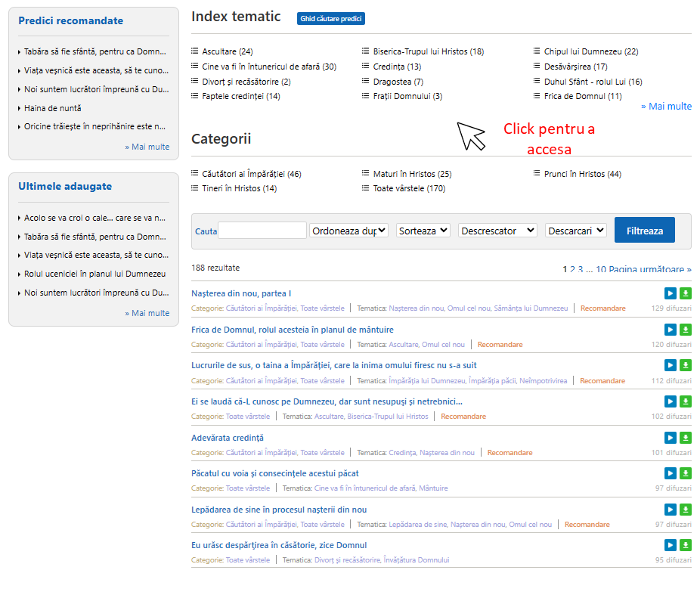The width and height of the screenshot is (700, 595).
Task: Download "Adevărata credință" sermon
Action: [686, 437]
